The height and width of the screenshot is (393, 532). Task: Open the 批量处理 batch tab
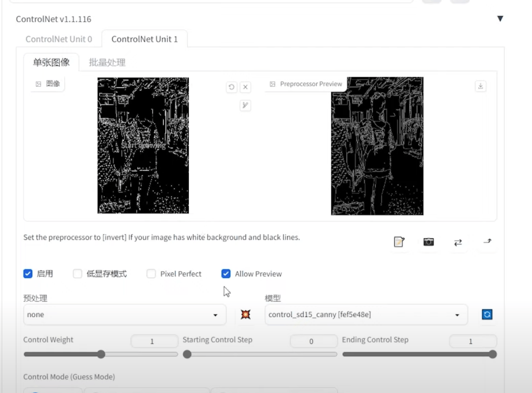pos(107,62)
